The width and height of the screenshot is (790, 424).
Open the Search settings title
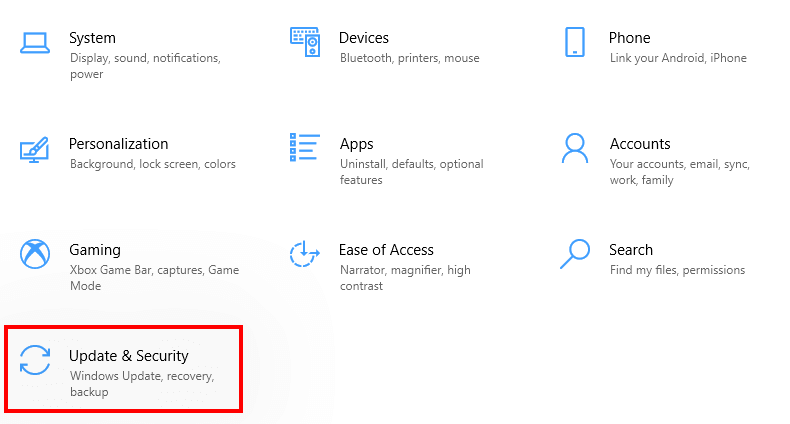631,250
